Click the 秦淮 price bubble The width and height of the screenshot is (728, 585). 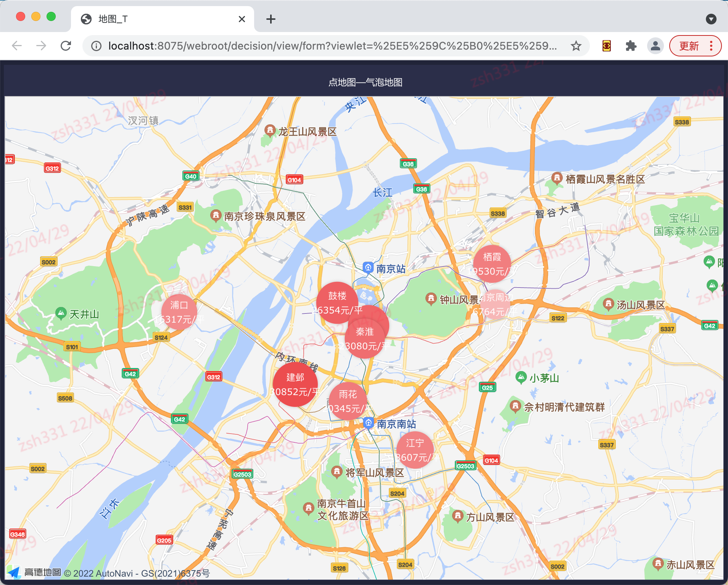click(x=365, y=339)
